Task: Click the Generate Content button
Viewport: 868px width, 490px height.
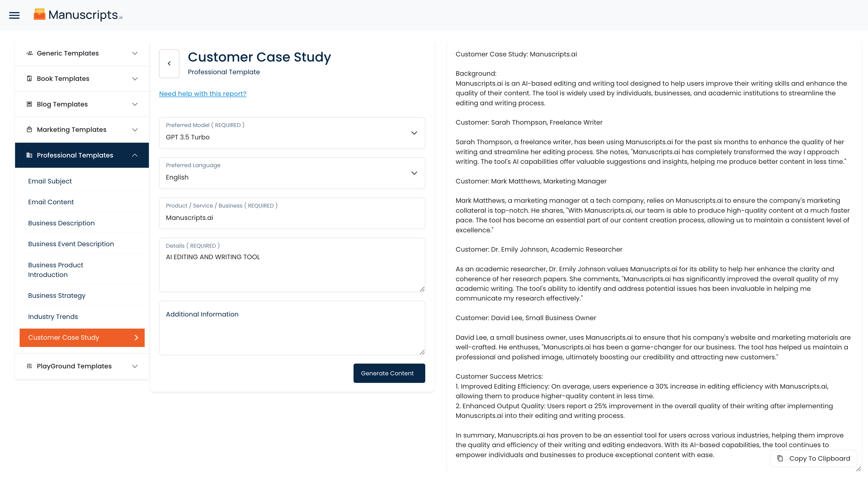Action: tap(389, 373)
